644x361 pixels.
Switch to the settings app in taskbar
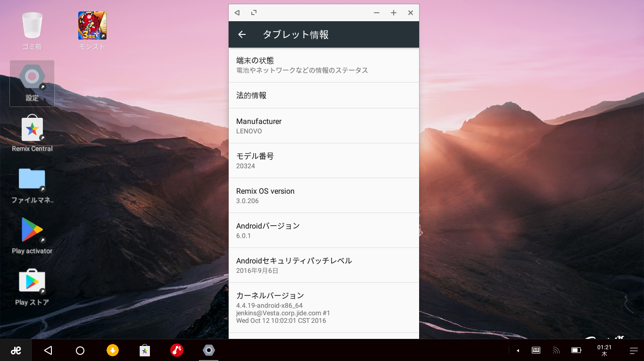(209, 350)
